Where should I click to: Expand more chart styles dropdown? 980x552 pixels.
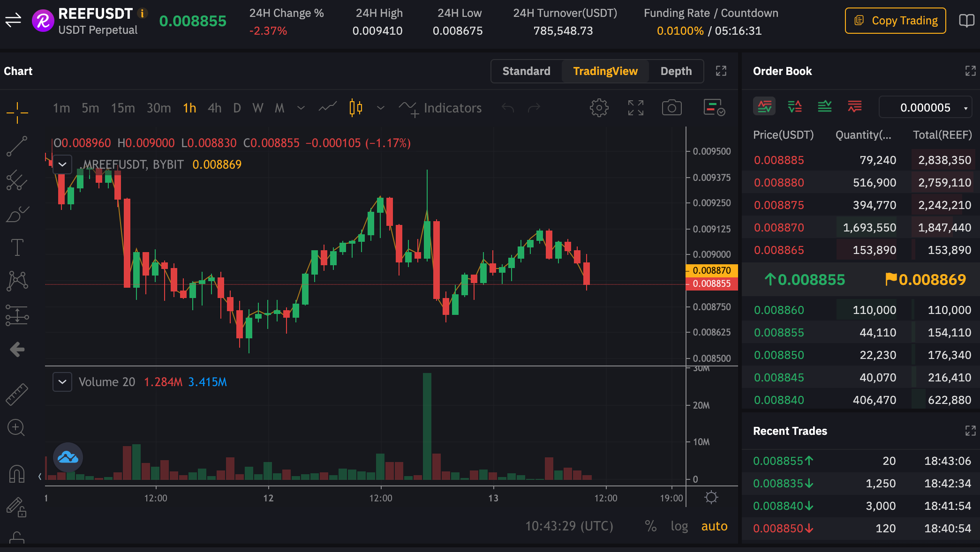tap(381, 108)
